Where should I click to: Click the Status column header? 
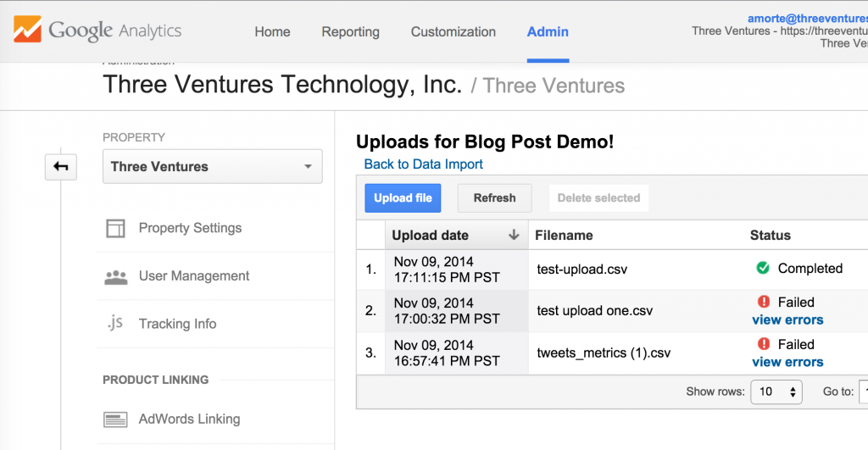coord(770,236)
